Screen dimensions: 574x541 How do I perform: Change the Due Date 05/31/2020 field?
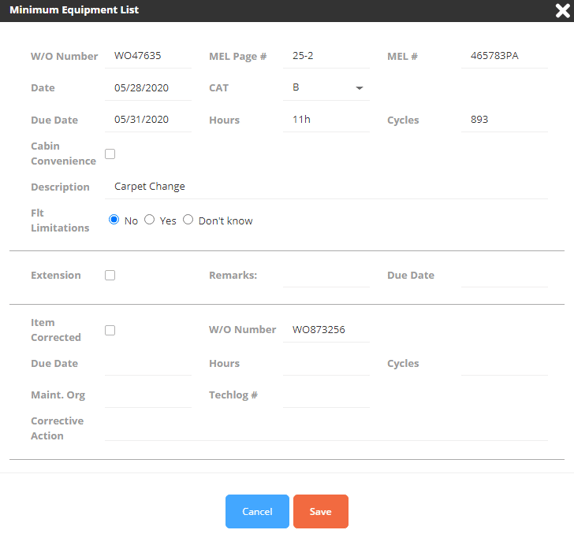148,120
